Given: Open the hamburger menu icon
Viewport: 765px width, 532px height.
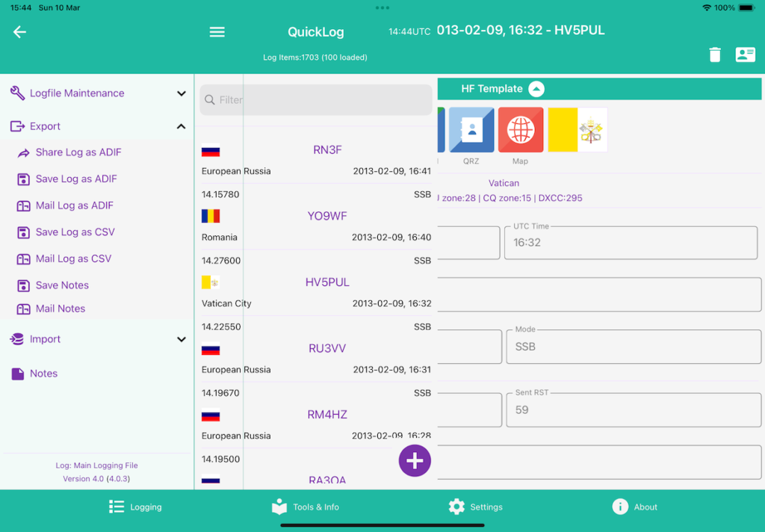Looking at the screenshot, I should [x=217, y=32].
